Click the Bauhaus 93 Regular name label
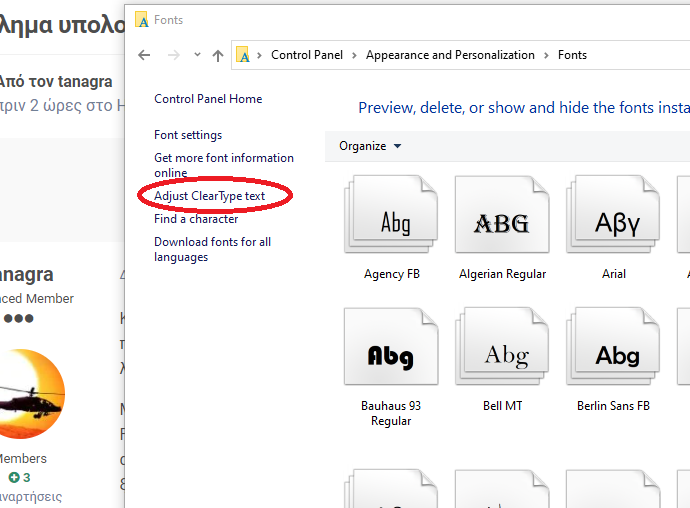The height and width of the screenshot is (508, 690). tap(391, 413)
